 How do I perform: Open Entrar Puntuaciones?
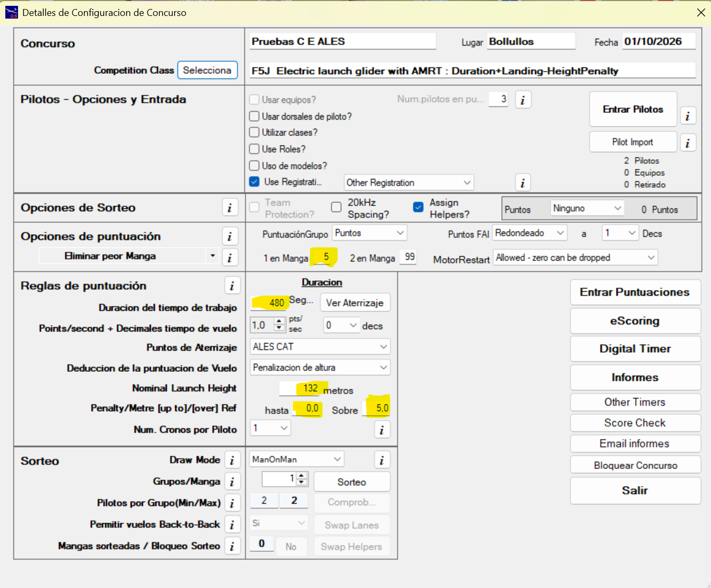(x=635, y=292)
